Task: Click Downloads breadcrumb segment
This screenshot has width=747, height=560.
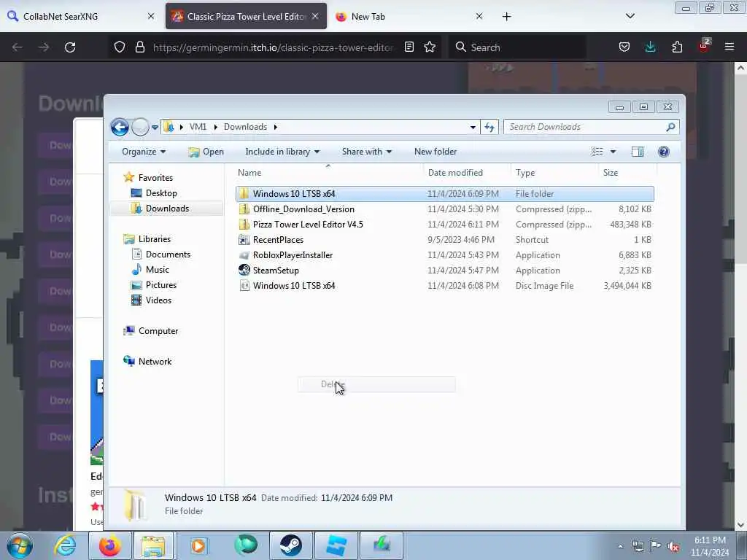Action: tap(245, 127)
